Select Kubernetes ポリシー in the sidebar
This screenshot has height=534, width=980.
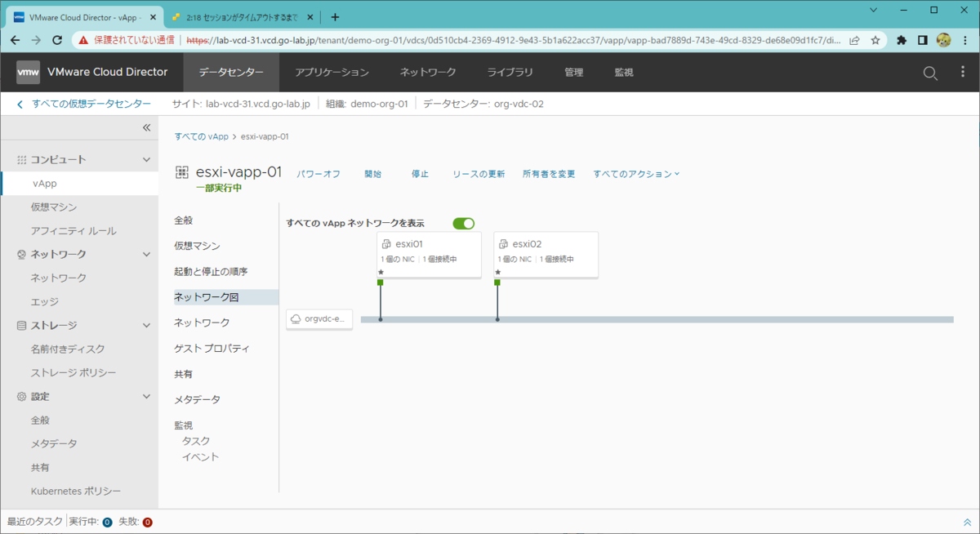point(76,491)
